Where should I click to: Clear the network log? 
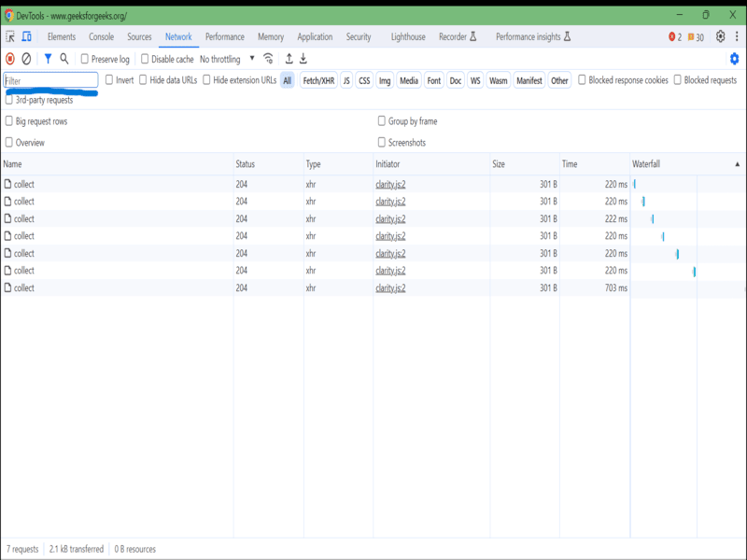click(26, 59)
